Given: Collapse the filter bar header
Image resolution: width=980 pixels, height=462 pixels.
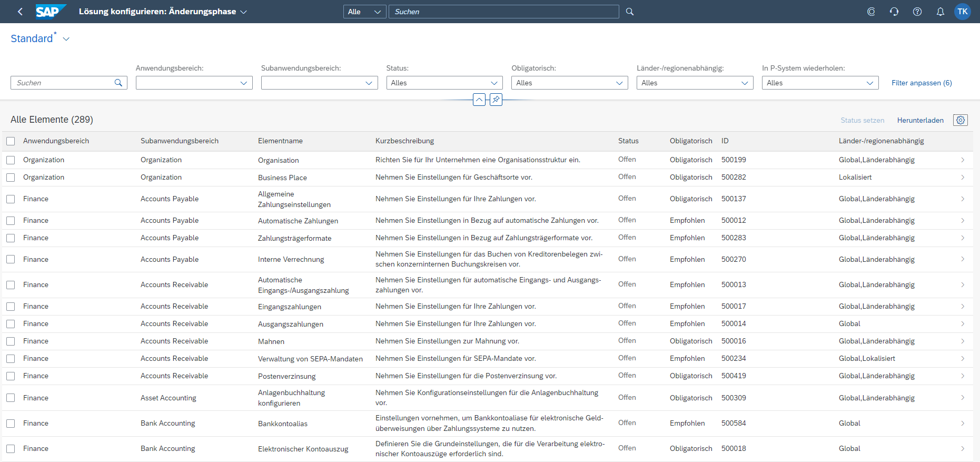Looking at the screenshot, I should point(479,100).
